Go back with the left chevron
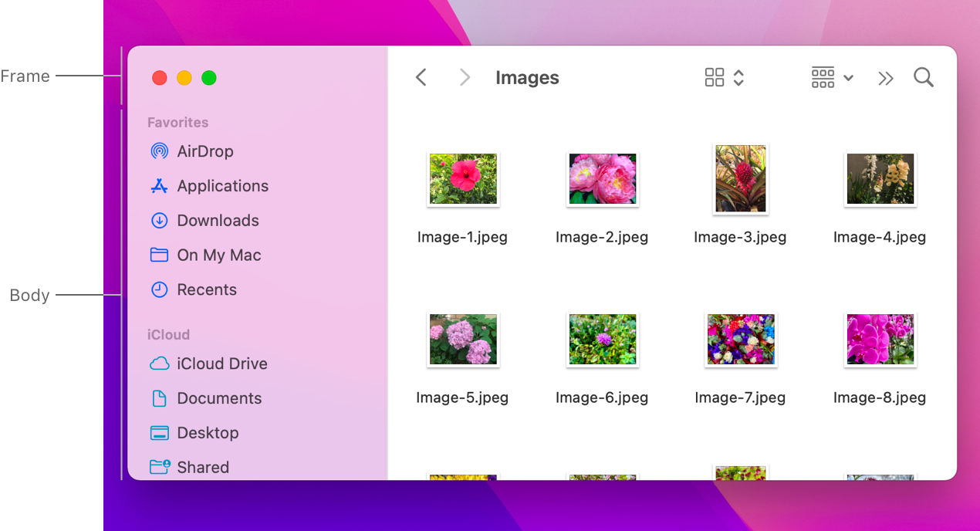 (421, 77)
